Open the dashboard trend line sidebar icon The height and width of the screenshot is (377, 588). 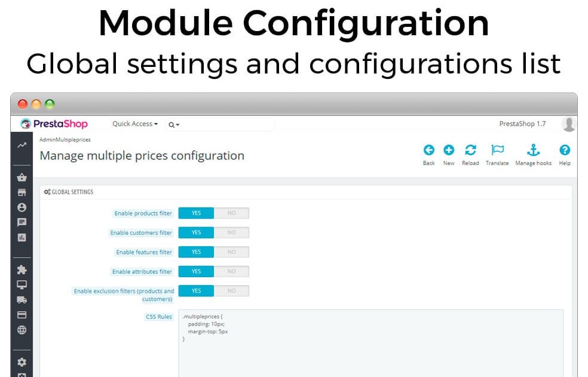click(x=22, y=145)
